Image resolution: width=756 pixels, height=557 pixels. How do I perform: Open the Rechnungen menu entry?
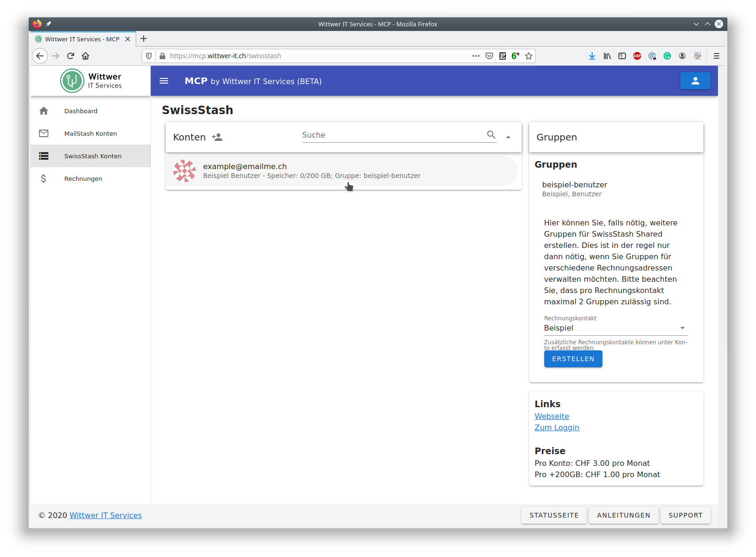pos(91,178)
